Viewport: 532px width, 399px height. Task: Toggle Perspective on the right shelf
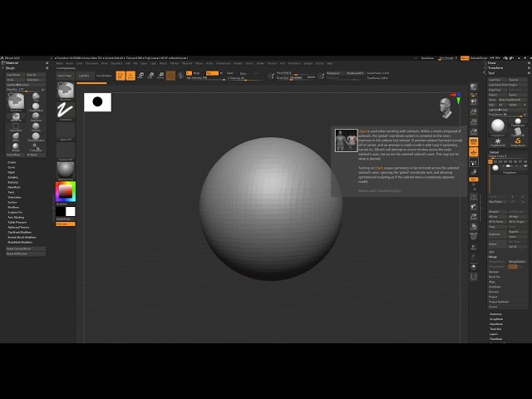473,142
